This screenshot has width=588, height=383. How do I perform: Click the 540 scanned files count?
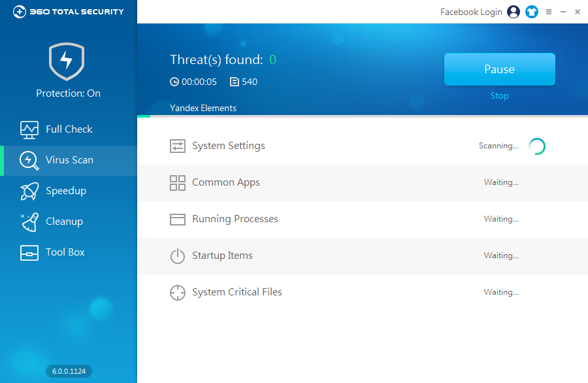pyautogui.click(x=250, y=82)
